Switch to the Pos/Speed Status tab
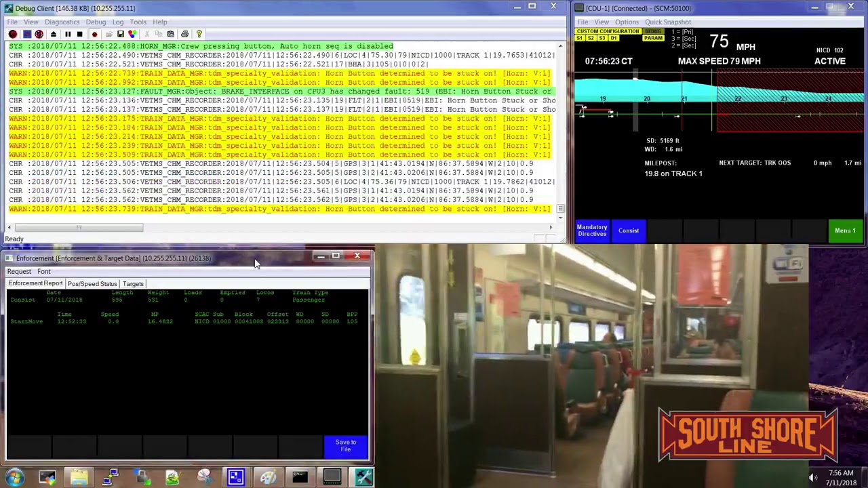This screenshot has height=488, width=868. click(92, 283)
